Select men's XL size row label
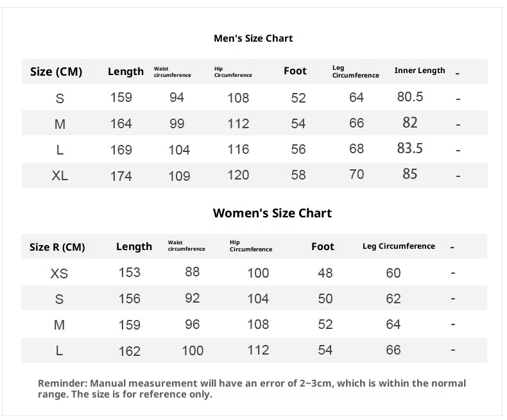The height and width of the screenshot is (420, 507). coord(60,176)
